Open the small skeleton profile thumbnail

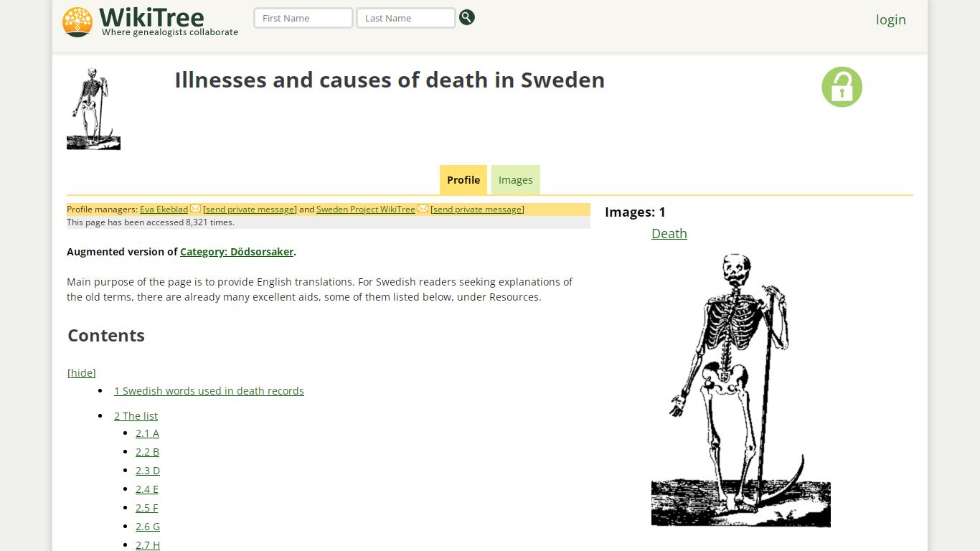point(93,108)
